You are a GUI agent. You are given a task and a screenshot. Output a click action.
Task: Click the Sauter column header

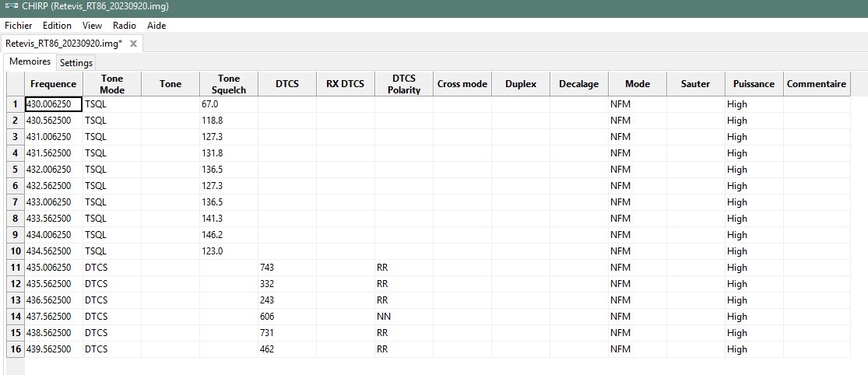pyautogui.click(x=696, y=84)
